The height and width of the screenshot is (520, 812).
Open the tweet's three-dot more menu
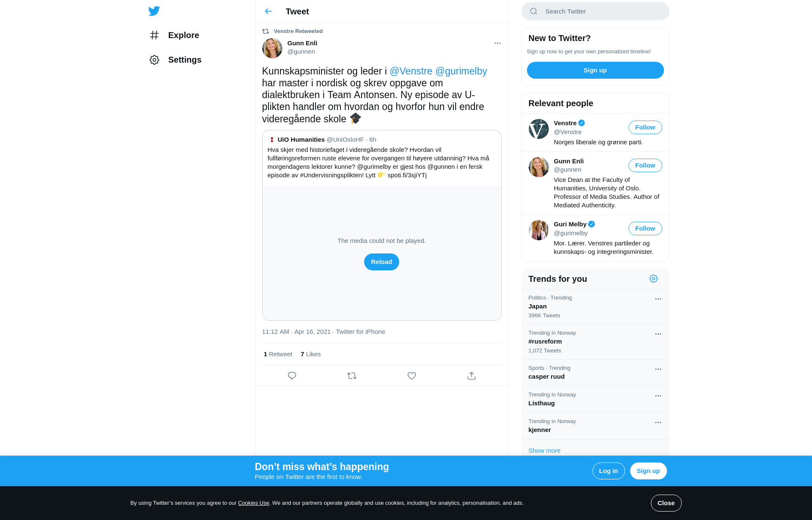coord(497,43)
